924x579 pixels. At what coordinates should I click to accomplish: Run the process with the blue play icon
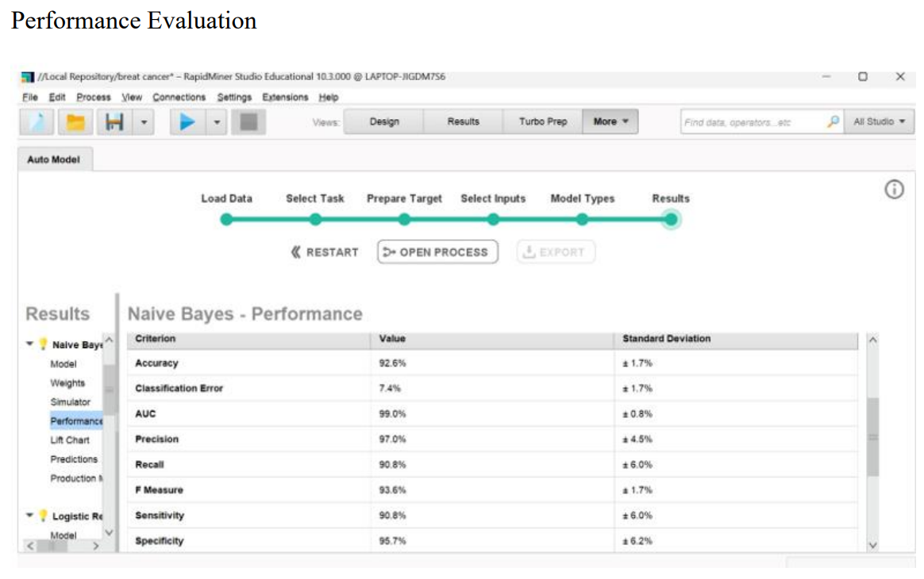(x=187, y=122)
